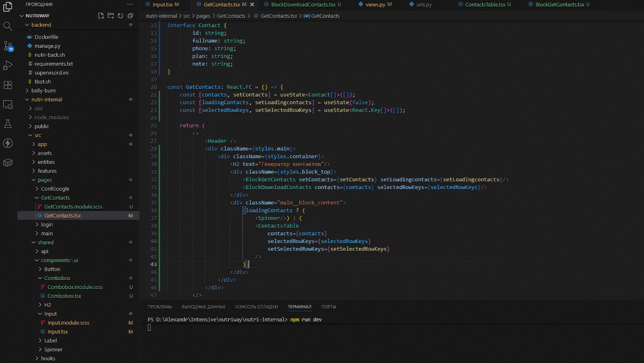644x363 pixels.
Task: Open the Search view icon
Action: (8, 26)
